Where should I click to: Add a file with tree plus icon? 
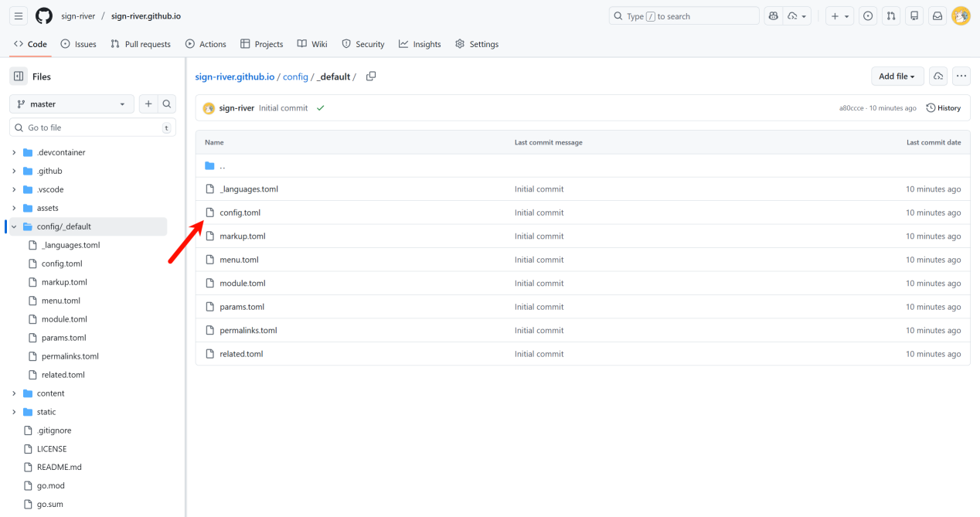tap(148, 104)
